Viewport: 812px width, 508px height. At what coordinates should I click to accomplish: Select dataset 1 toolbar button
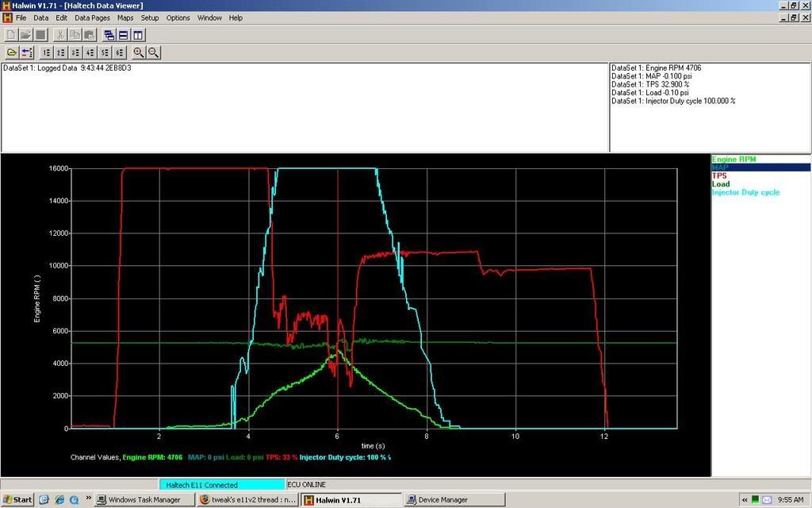[47, 52]
